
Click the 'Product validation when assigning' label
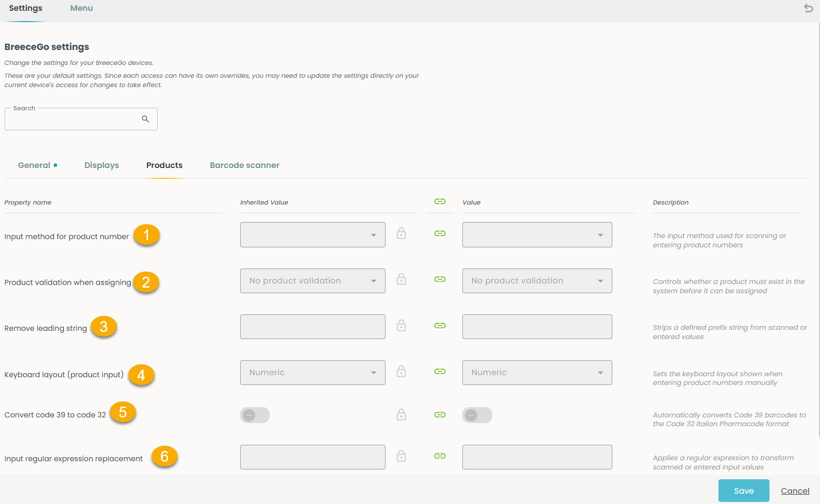click(68, 282)
